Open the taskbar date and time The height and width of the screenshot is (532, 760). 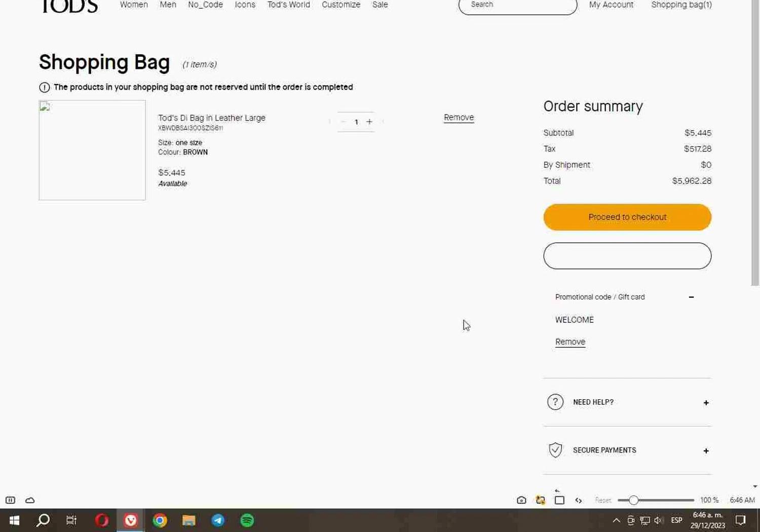708,520
